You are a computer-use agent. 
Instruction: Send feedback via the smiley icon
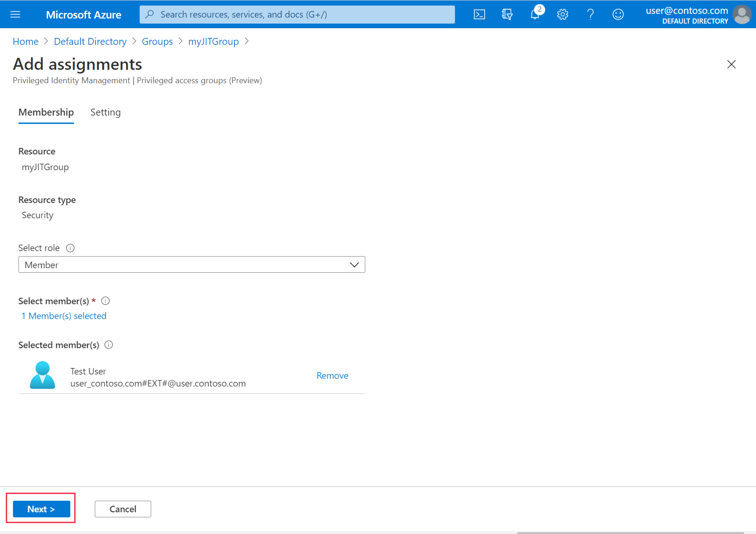click(x=618, y=14)
